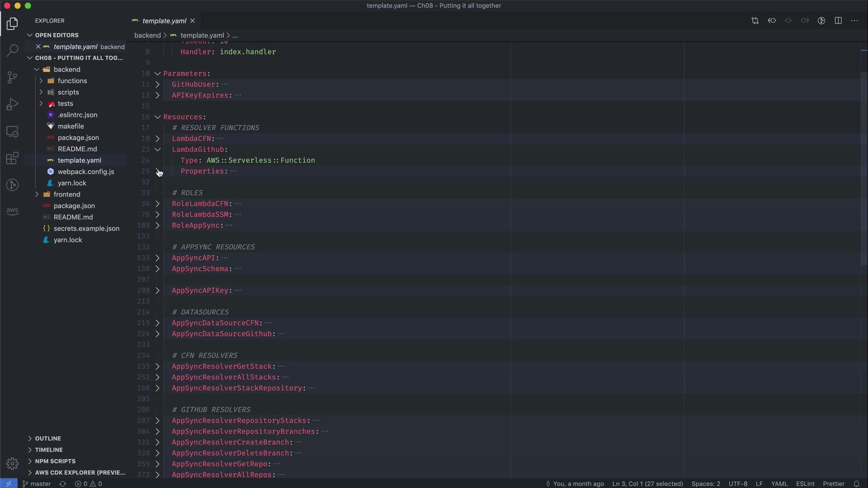Screen dimensions: 868x488
Task: Expand the folded LambdaCFN block
Action: pyautogui.click(x=157, y=139)
